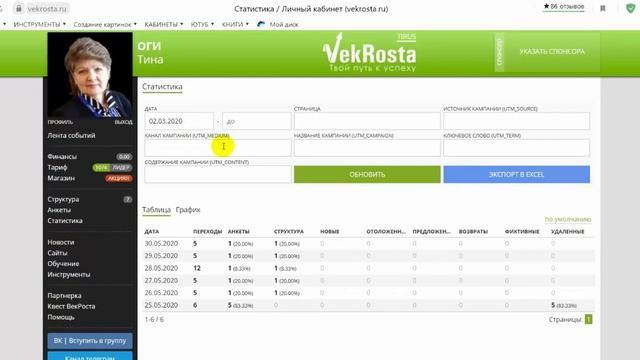Select the date cell 25.05.2020
Screen dimensions: 640x360
click(161, 305)
